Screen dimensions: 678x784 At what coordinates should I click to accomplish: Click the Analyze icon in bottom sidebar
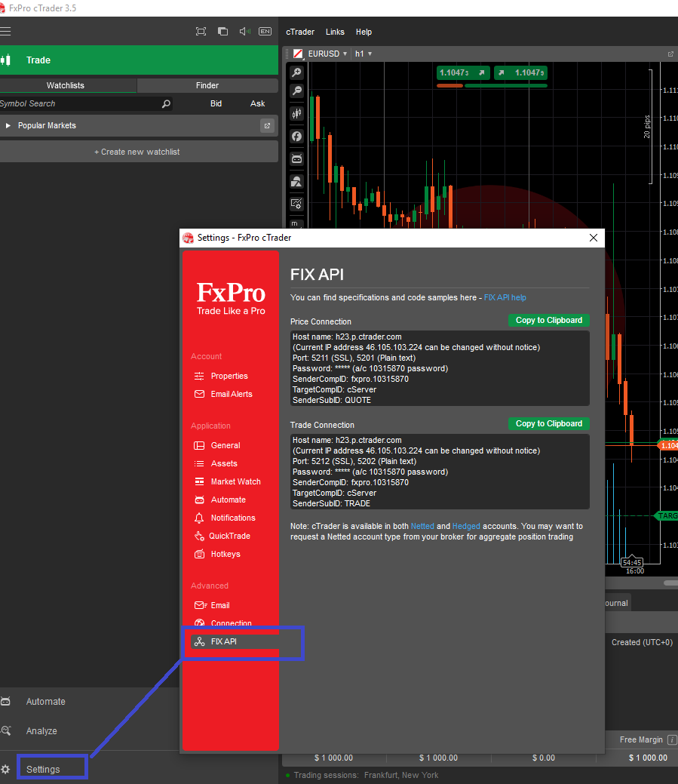coord(6,730)
